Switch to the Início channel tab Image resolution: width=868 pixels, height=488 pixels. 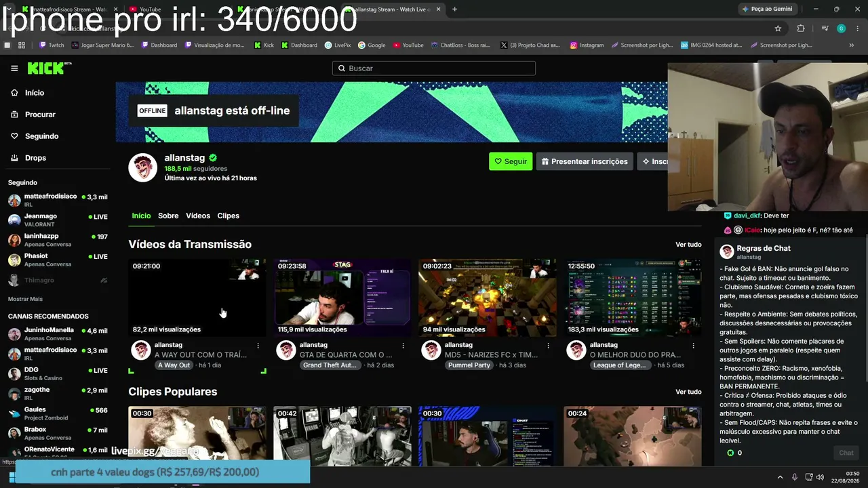[141, 216]
